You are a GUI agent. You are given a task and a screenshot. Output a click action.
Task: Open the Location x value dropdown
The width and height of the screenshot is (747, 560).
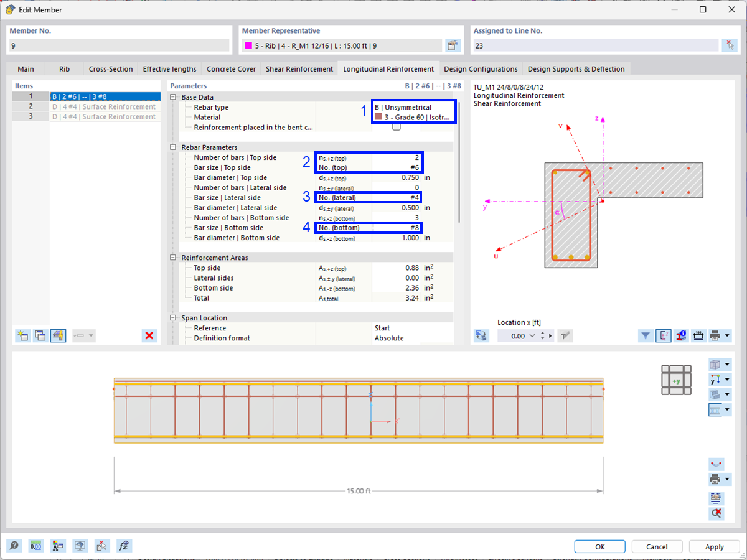[x=532, y=335]
